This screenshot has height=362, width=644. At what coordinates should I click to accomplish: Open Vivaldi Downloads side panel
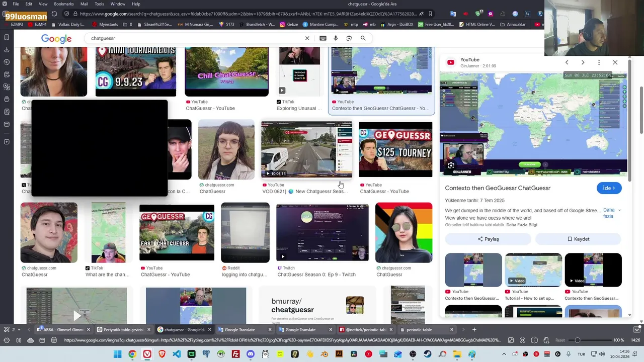point(7,50)
